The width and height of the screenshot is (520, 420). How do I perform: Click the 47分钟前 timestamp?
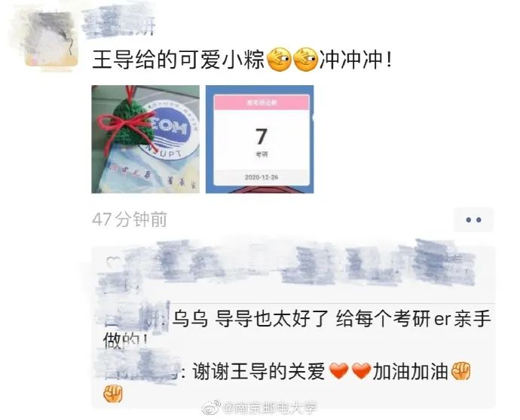[x=130, y=219]
